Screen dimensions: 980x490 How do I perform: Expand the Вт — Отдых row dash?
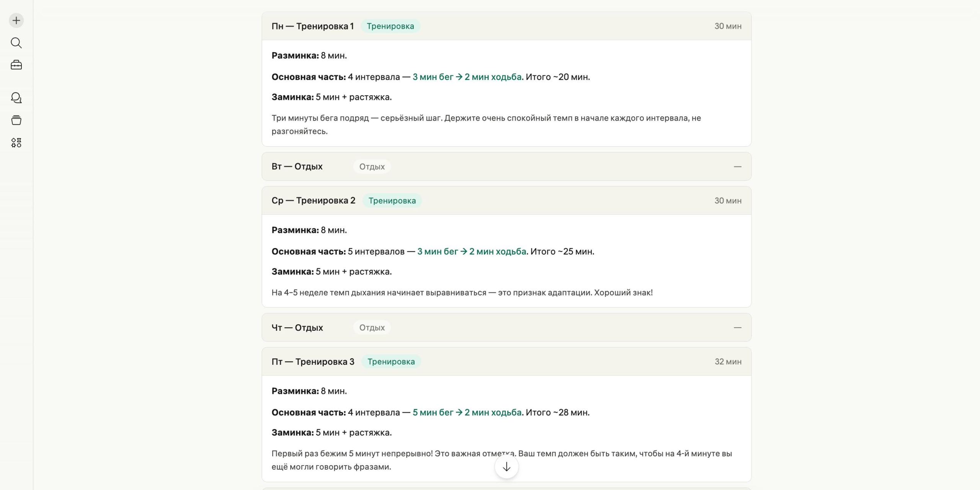737,167
